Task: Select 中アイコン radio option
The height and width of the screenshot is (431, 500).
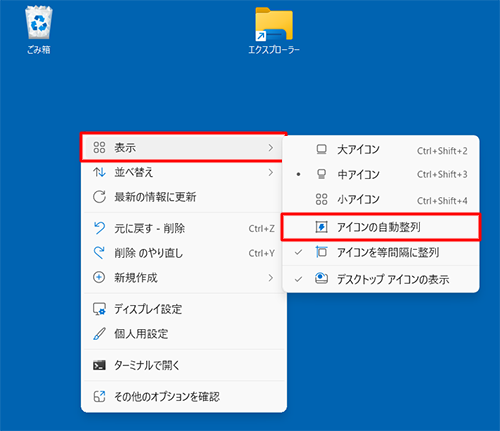Action: click(x=381, y=174)
